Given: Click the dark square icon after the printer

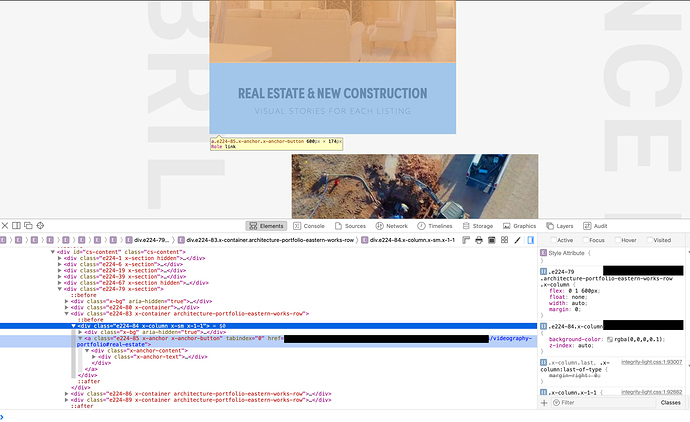Looking at the screenshot, I should pos(492,240).
